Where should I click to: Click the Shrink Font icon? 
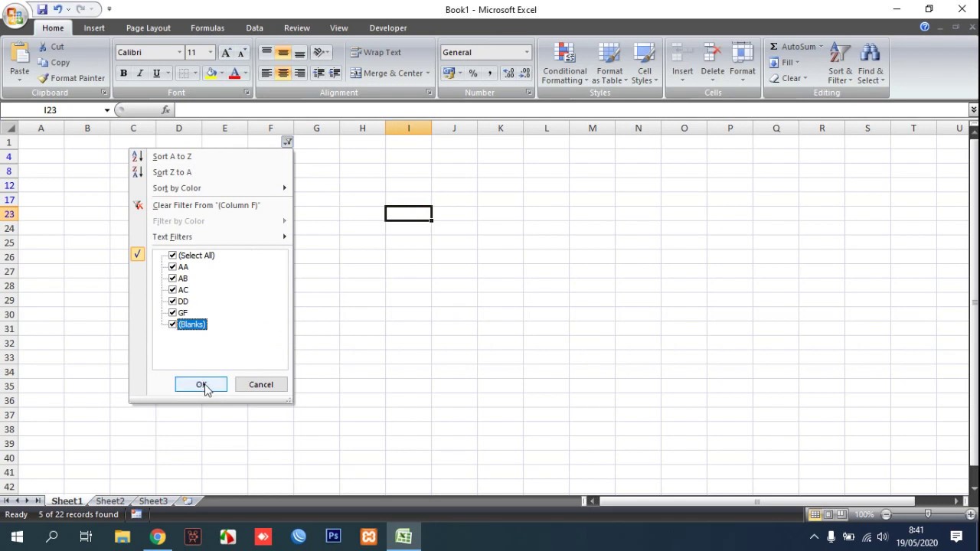click(x=242, y=53)
